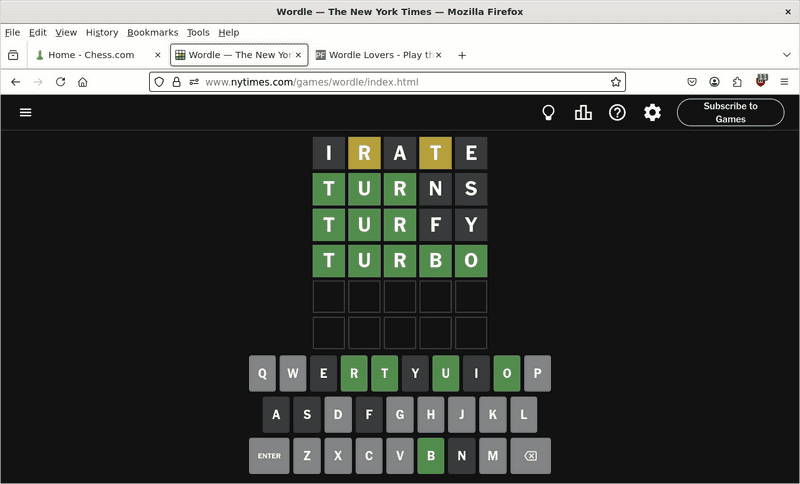The height and width of the screenshot is (484, 800).
Task: Open the Help menu
Action: click(x=229, y=32)
